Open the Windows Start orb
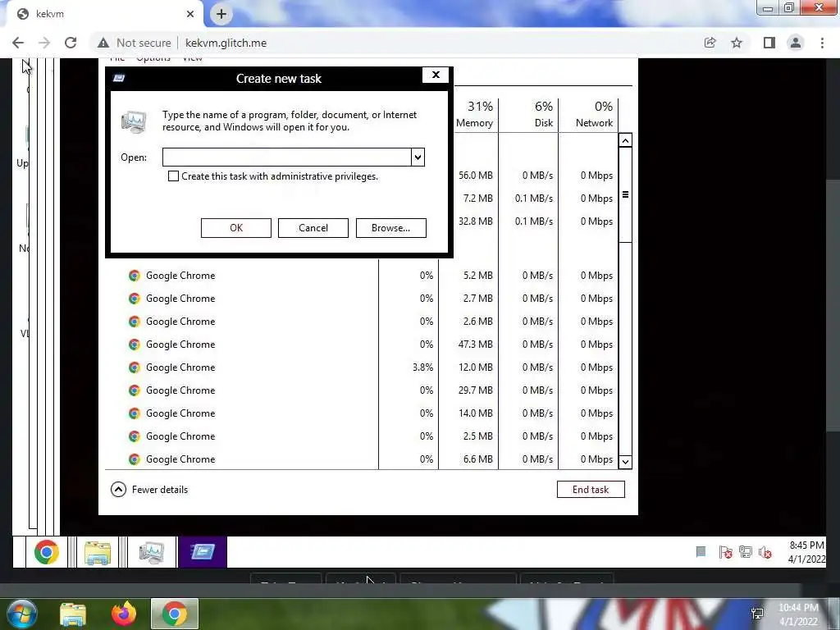The image size is (840, 630). click(22, 614)
